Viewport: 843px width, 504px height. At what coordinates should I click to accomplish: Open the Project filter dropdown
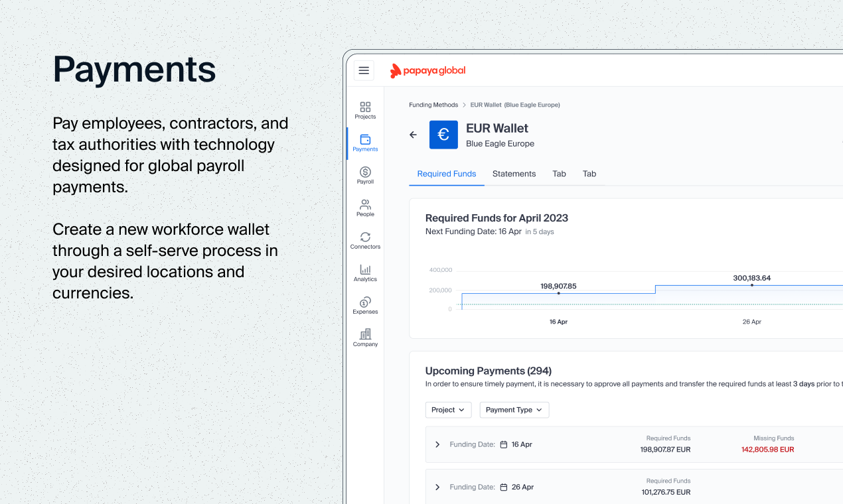(x=448, y=410)
